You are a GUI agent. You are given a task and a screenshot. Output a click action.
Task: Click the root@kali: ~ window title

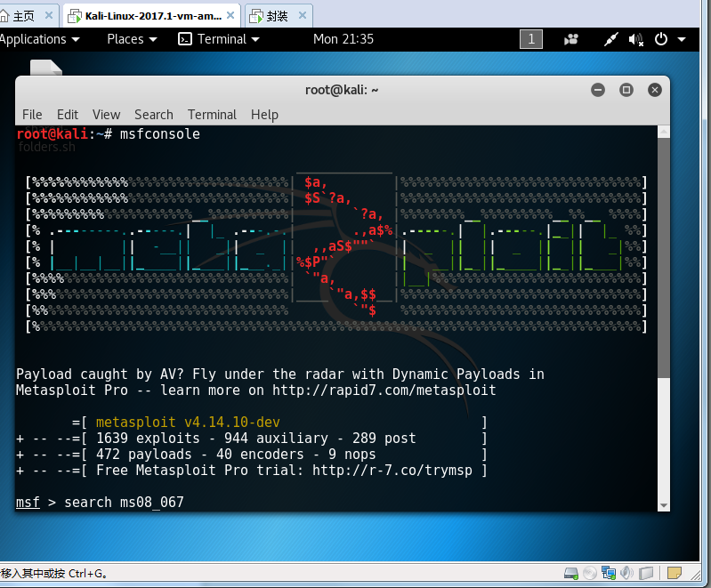342,90
